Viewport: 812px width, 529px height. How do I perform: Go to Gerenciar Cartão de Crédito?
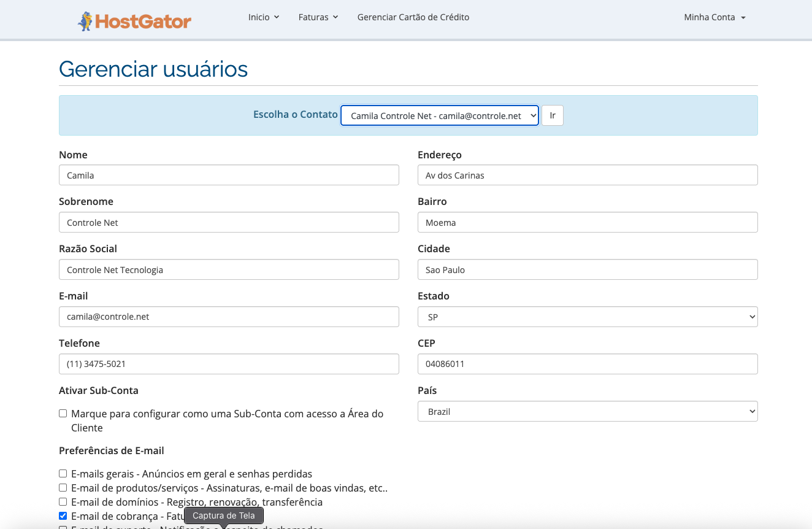tap(413, 17)
